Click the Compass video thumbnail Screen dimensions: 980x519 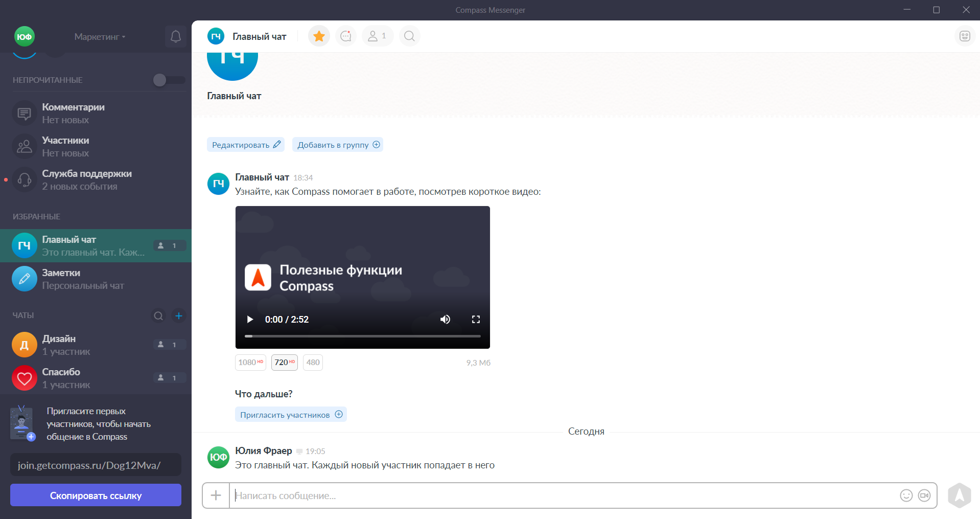363,277
